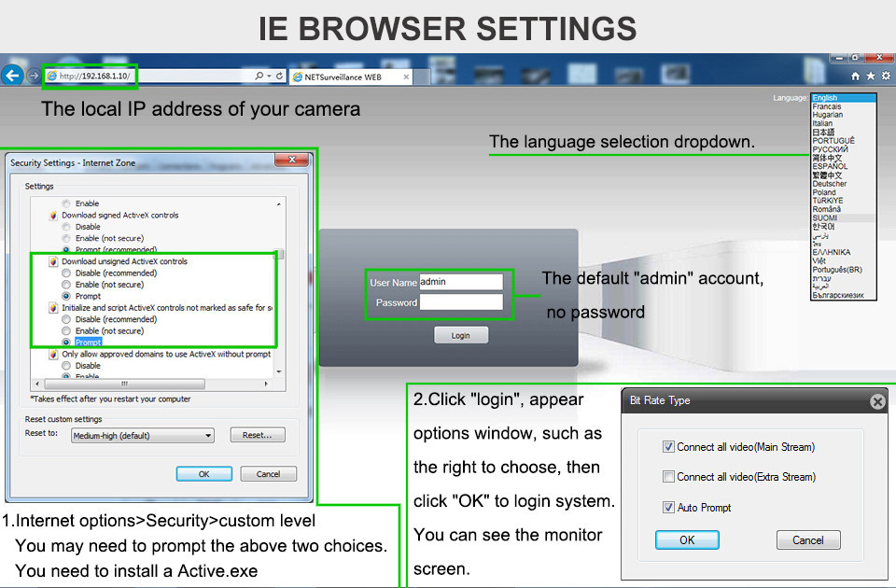Select English in the language dropdown
896x588 pixels.
pyautogui.click(x=825, y=98)
